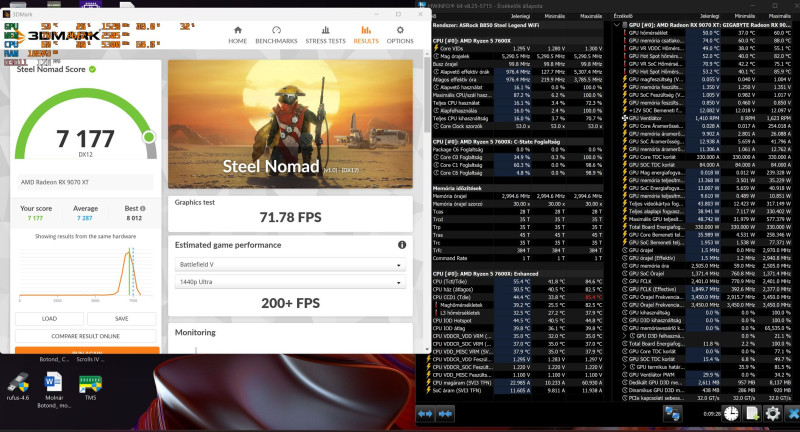The image size is (800, 432).
Task: Select the GPU Ventilátor PWM row
Action: [x=707, y=374]
